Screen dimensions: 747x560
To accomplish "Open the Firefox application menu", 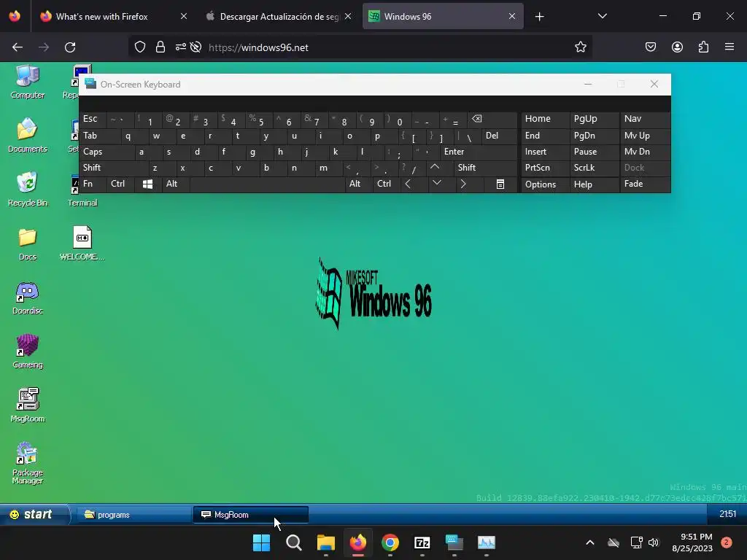I will tap(729, 47).
